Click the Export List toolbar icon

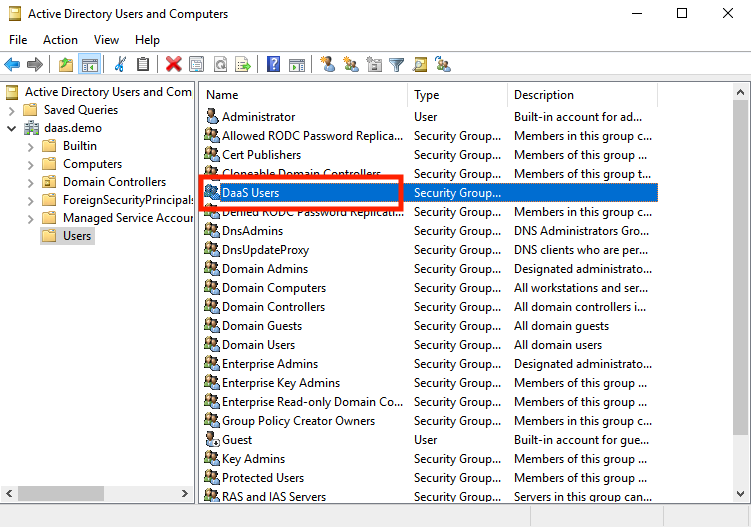pyautogui.click(x=243, y=64)
